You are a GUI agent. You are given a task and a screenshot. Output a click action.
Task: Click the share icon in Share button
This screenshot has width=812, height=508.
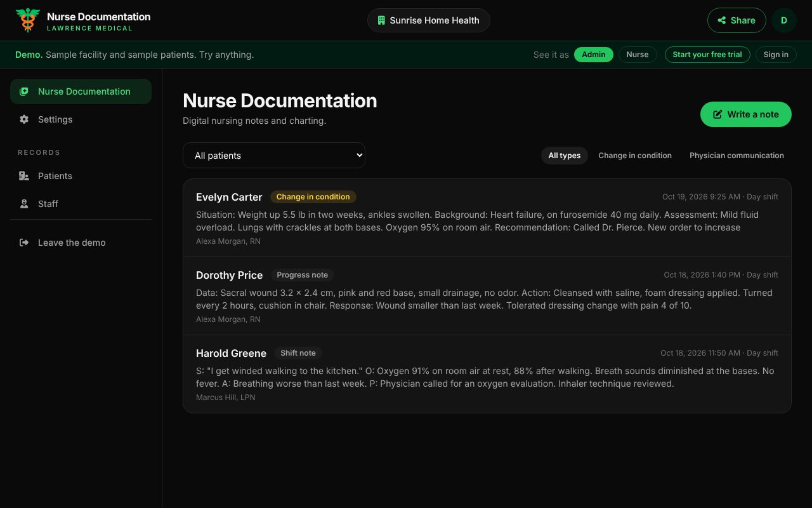(722, 20)
